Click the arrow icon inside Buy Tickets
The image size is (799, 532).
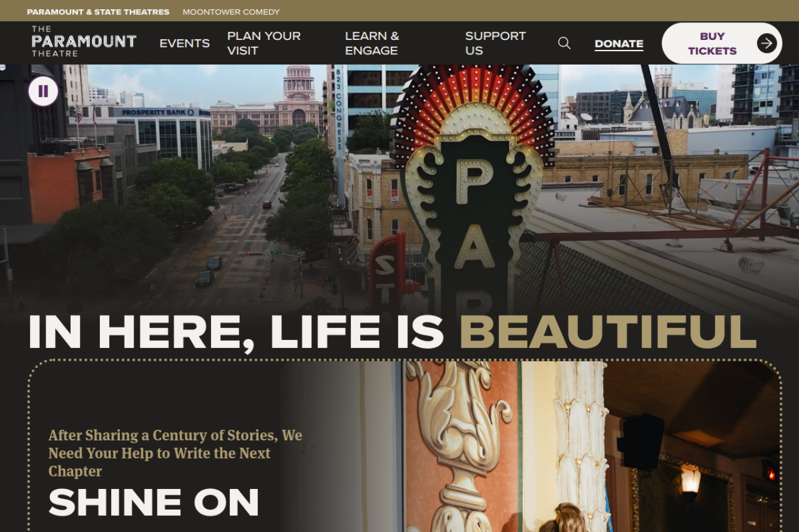[767, 44]
